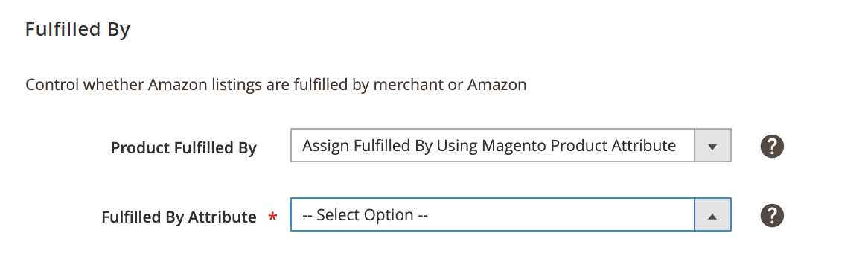868x268 pixels.
Task: Click the downward triangle in the fulfilled-by selector
Action: [x=712, y=147]
